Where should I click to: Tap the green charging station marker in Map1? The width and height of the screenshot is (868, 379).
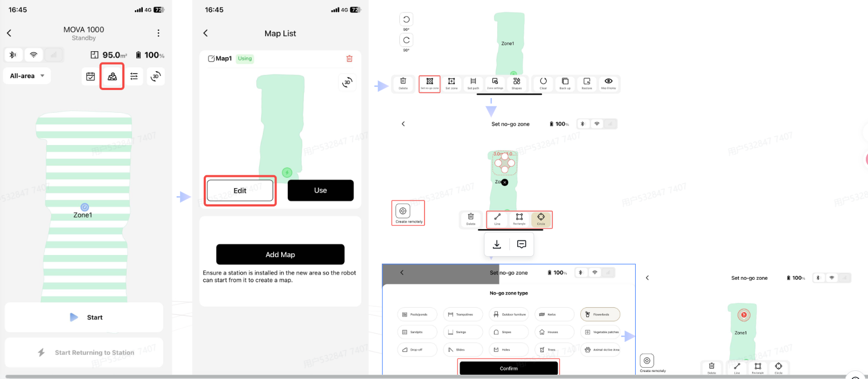[287, 173]
